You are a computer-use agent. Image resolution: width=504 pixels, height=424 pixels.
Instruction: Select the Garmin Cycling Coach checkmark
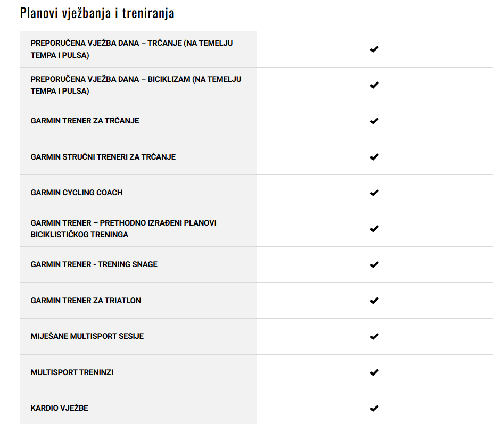click(x=374, y=193)
